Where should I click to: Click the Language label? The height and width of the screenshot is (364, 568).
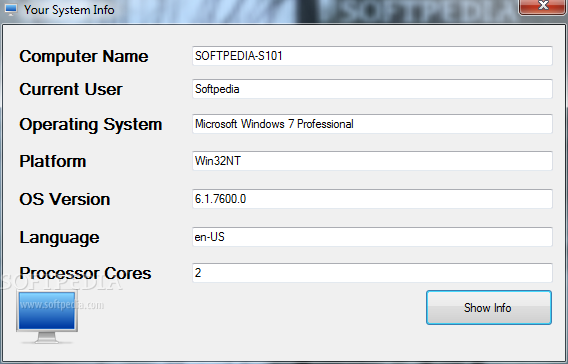tap(59, 238)
